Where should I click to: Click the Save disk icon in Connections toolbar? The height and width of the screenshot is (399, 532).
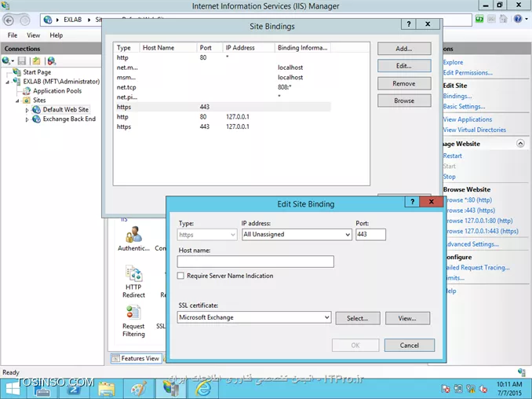click(x=22, y=60)
